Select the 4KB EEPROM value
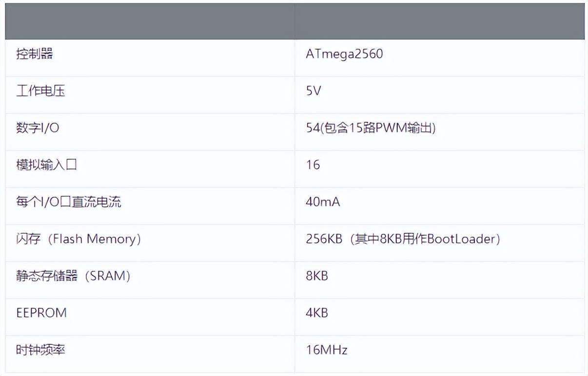This screenshot has height=376, width=588. click(317, 313)
